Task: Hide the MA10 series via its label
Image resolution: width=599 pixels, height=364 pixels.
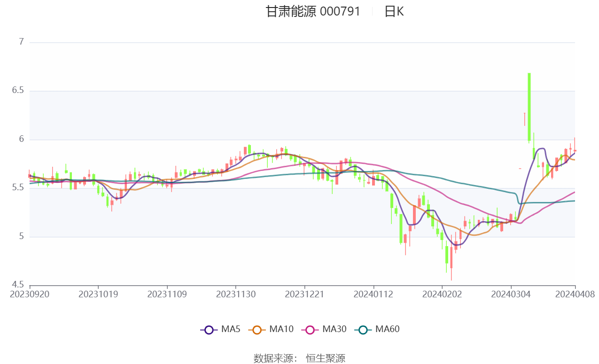Action: click(281, 329)
